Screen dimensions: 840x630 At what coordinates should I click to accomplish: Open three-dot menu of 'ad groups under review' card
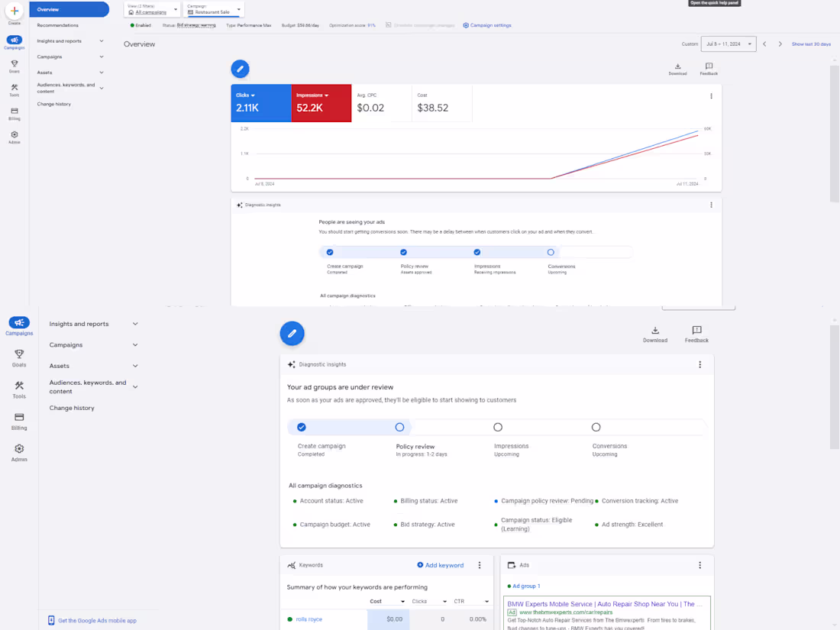tap(699, 365)
